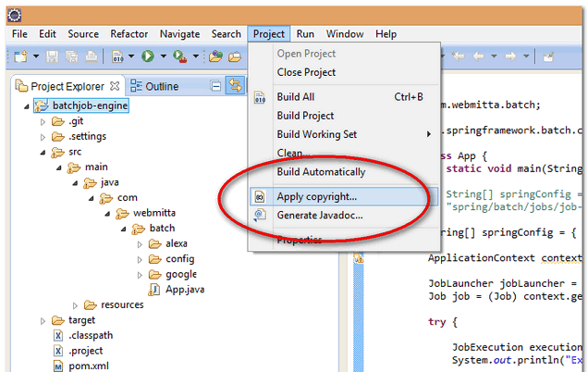Open the Forward history dropdown arrow
This screenshot has width=588, height=372.
pyautogui.click(x=526, y=56)
